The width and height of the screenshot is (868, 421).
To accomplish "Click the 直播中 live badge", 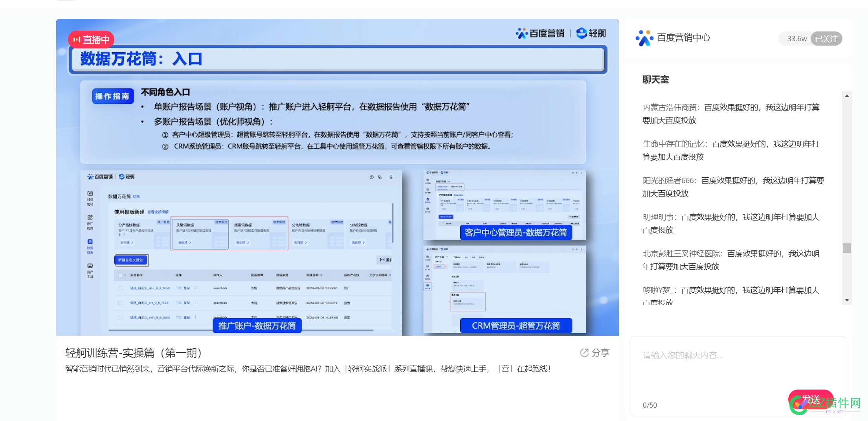I will pyautogui.click(x=91, y=40).
